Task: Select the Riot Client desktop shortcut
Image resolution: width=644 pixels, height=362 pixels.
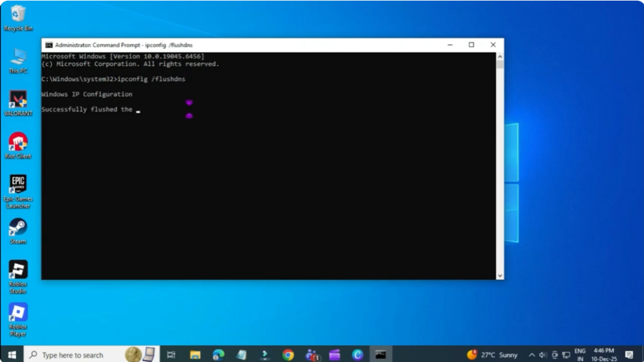Action: pos(18,145)
